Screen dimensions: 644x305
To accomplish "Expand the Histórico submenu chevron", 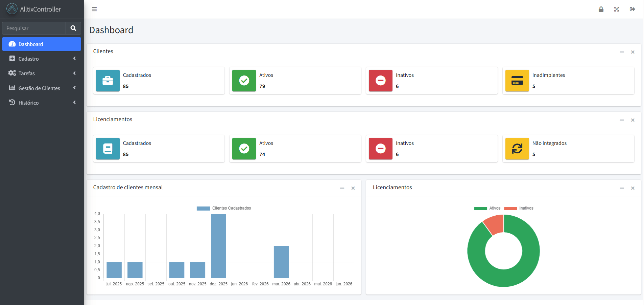I will click(74, 102).
